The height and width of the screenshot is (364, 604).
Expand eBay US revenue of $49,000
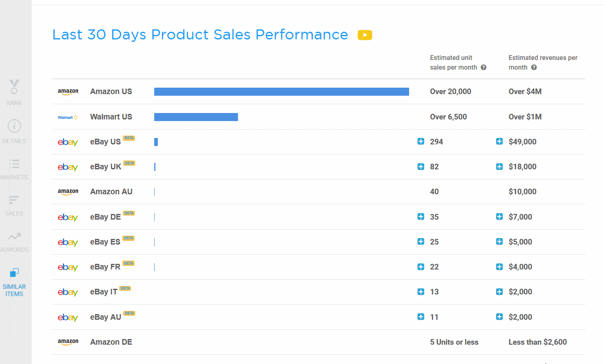point(499,141)
